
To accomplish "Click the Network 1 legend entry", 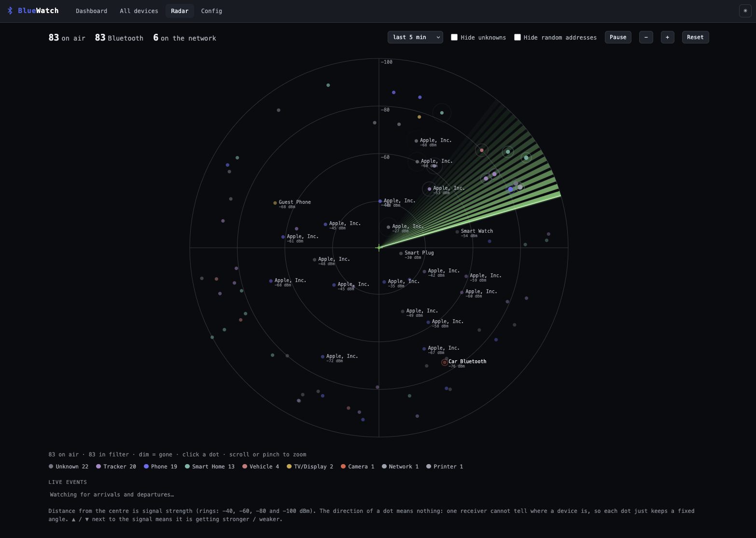I will [x=400, y=467].
